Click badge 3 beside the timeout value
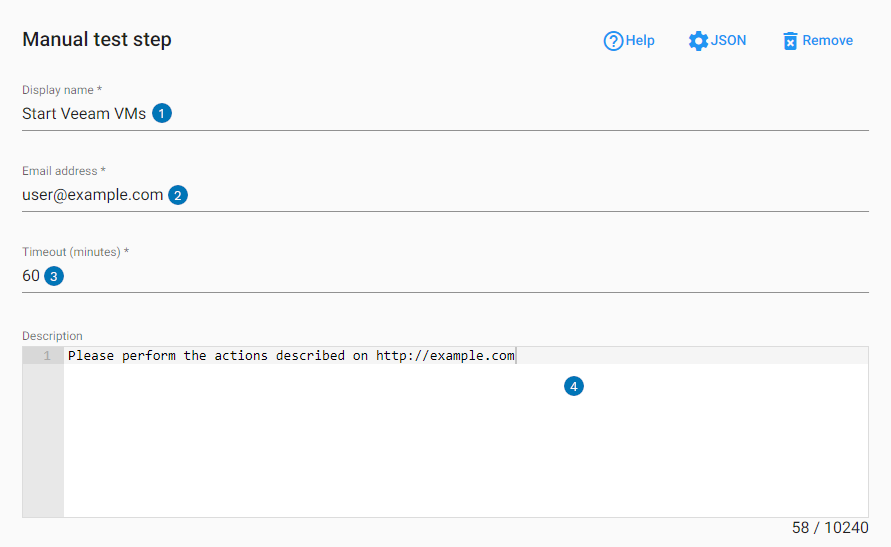This screenshot has width=891, height=547. pos(54,276)
